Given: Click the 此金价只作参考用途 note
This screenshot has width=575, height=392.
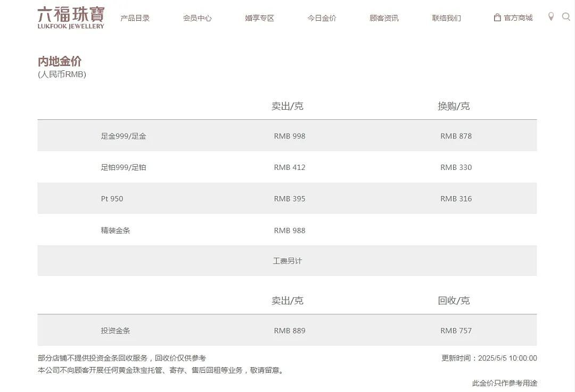Looking at the screenshot, I should 505,383.
